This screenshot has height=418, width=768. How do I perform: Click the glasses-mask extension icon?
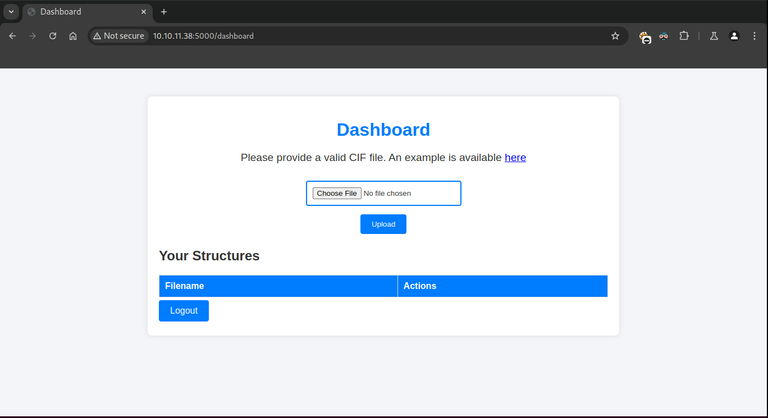click(x=664, y=36)
